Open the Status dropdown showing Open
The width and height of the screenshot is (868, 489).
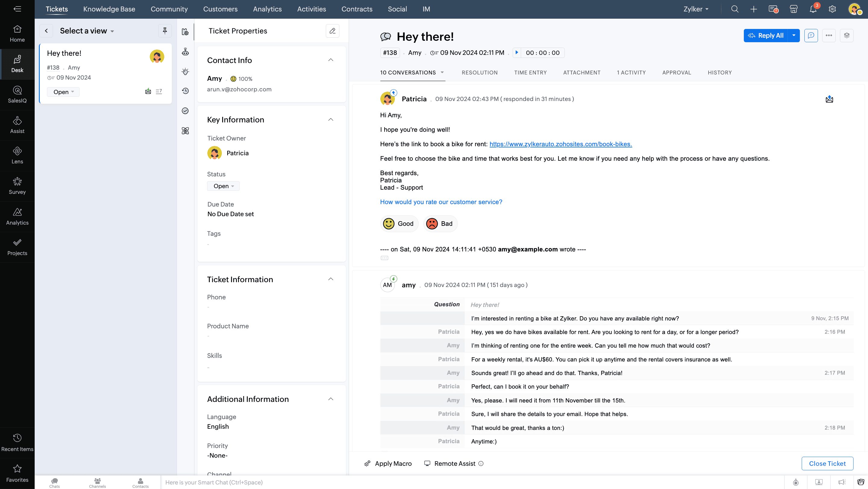(223, 186)
